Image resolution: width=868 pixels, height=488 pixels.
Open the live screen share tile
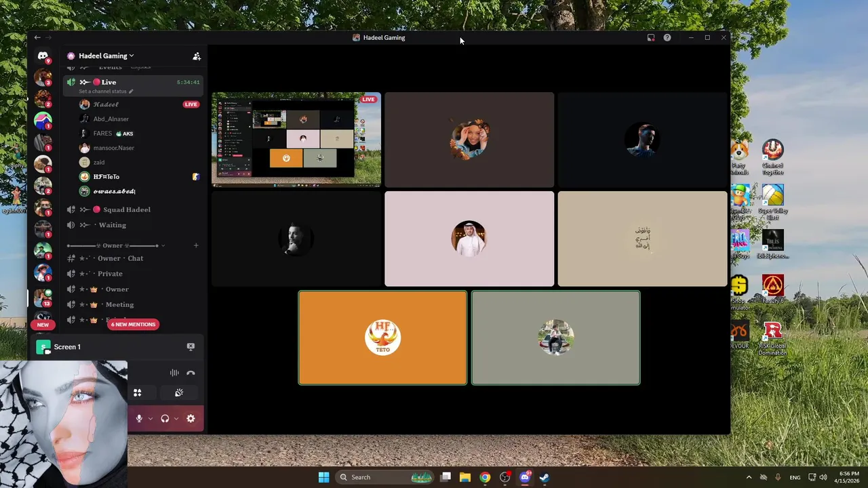(296, 140)
